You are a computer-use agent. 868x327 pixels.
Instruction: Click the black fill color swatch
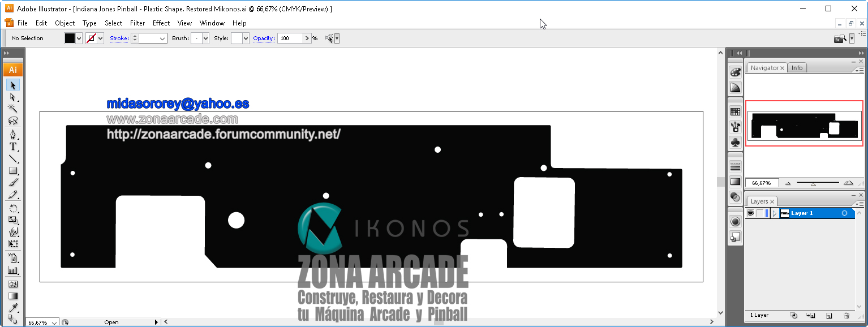pyautogui.click(x=70, y=38)
